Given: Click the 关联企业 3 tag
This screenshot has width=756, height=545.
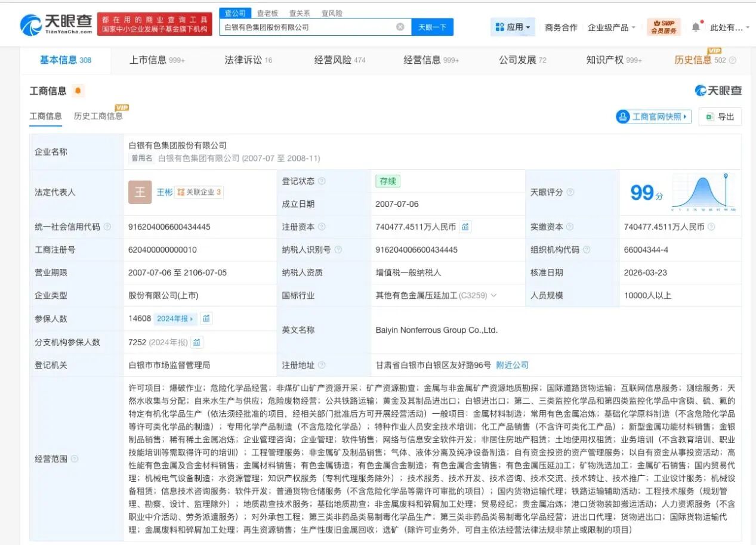Looking at the screenshot, I should point(199,192).
